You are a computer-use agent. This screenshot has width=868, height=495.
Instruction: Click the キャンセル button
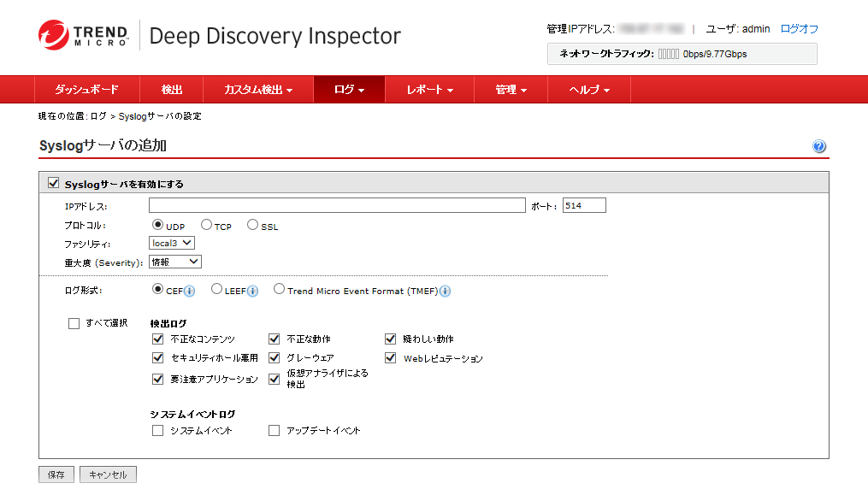(x=108, y=474)
